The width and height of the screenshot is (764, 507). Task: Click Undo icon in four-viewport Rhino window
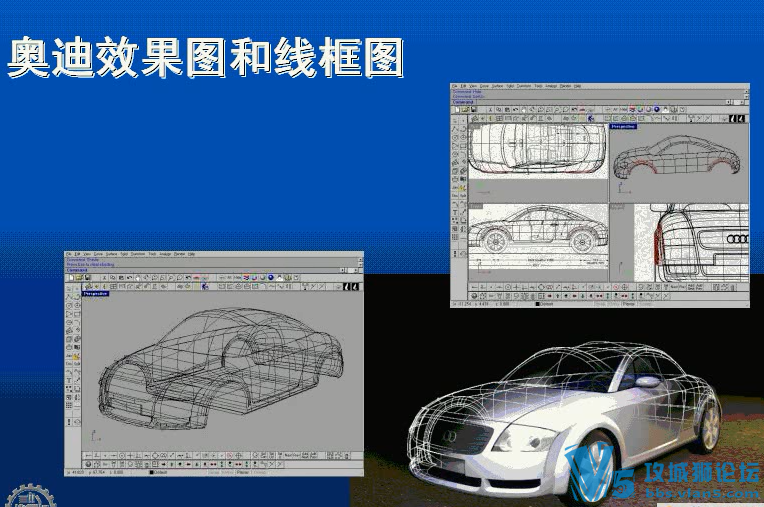pyautogui.click(x=515, y=109)
